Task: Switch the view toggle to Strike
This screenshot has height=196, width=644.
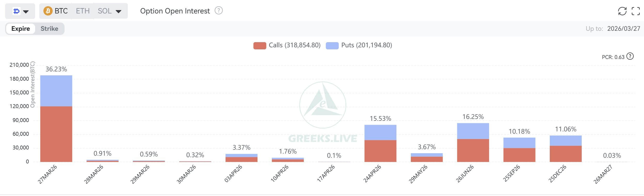Action: click(49, 29)
